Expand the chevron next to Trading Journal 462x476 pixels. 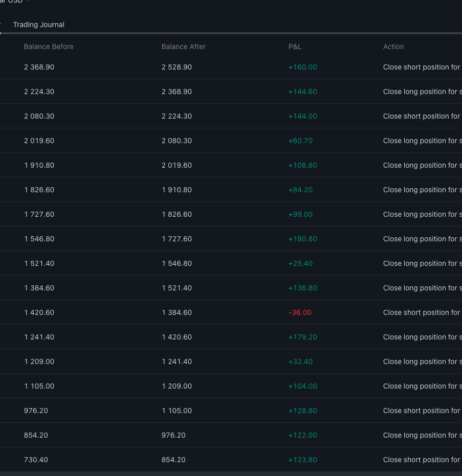2,24
